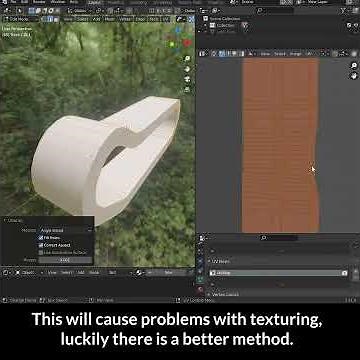Toggle camera view icon in 3D viewport
Image resolution: width=360 pixels, height=360 pixels.
187,79
